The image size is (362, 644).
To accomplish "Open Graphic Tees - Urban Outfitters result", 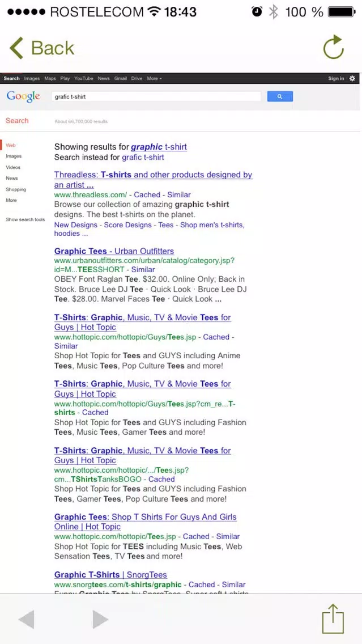I will tap(114, 251).
